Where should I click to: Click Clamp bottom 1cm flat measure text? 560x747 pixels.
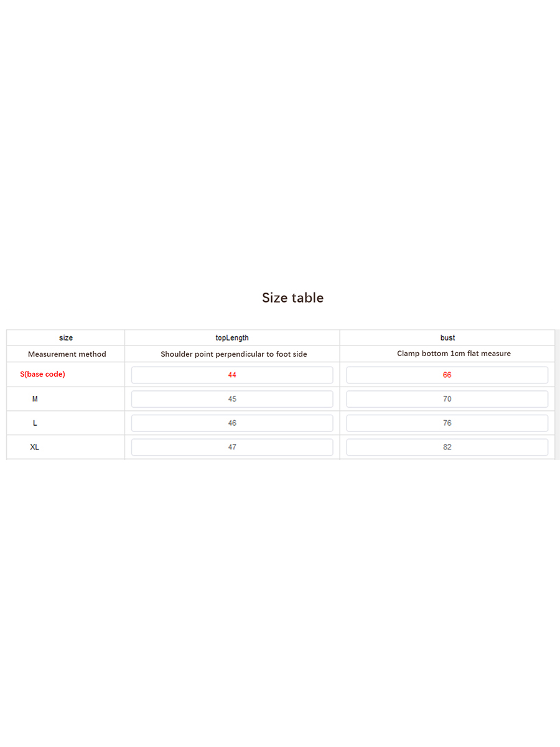coord(454,353)
